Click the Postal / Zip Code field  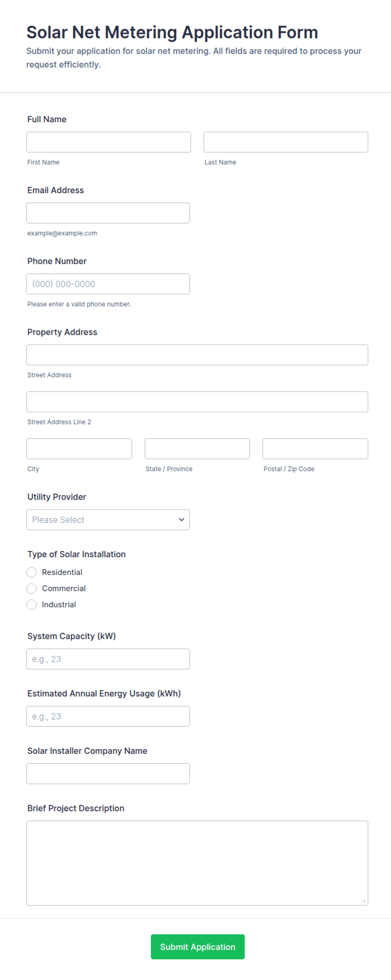click(315, 449)
